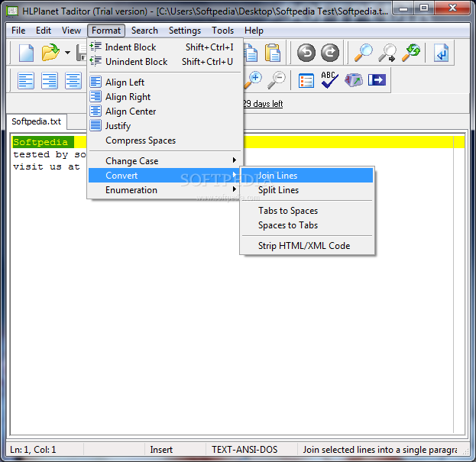Choose Tabs to Spaces
This screenshot has height=462, width=476.
307,211
